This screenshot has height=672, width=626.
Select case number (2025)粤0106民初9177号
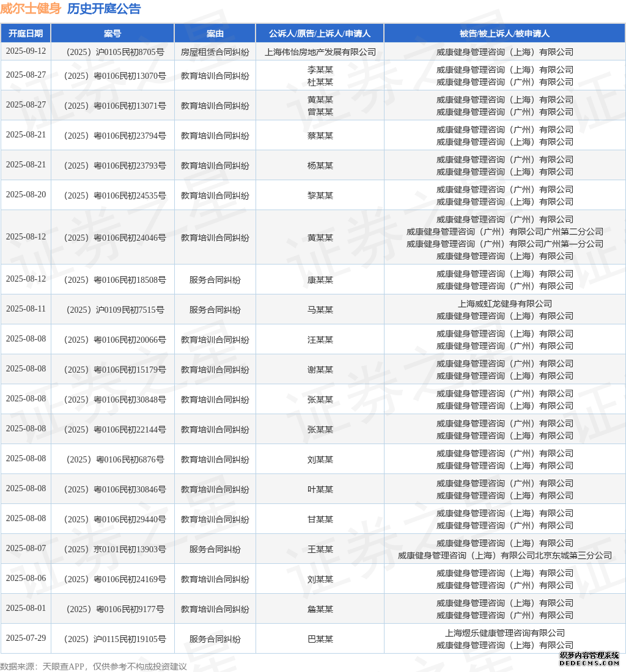(115, 610)
